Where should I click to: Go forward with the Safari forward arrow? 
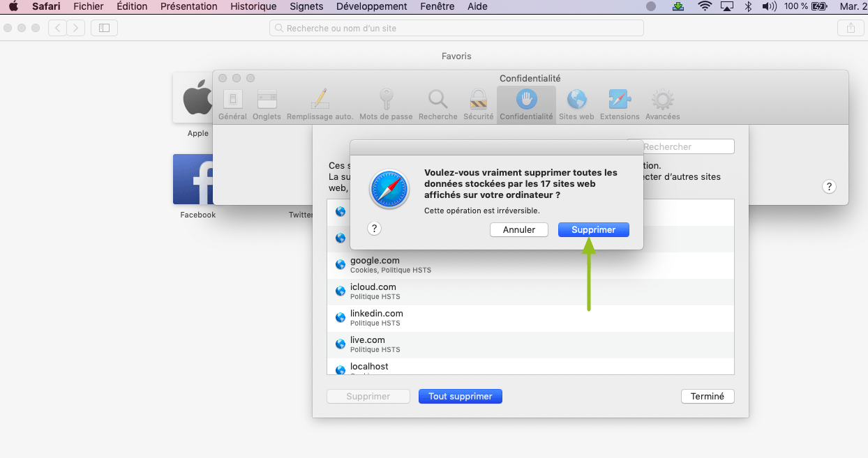pyautogui.click(x=76, y=28)
